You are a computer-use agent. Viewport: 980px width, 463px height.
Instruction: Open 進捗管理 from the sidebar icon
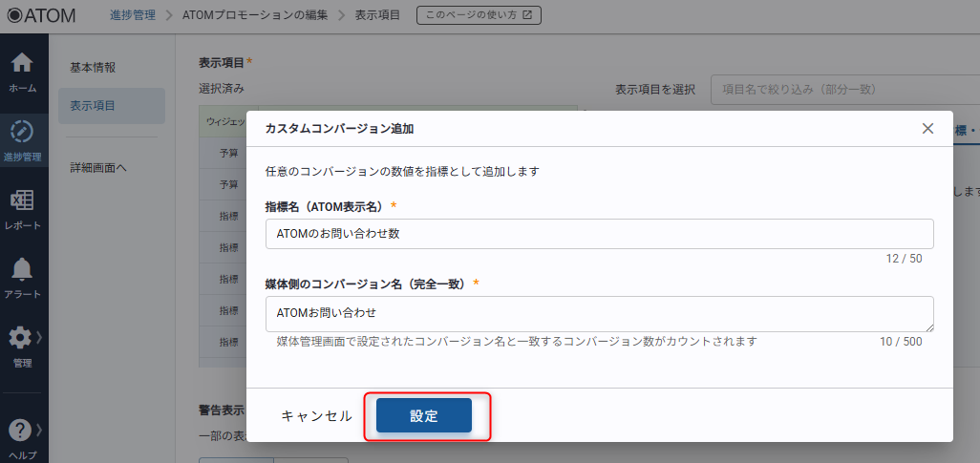coord(22,131)
